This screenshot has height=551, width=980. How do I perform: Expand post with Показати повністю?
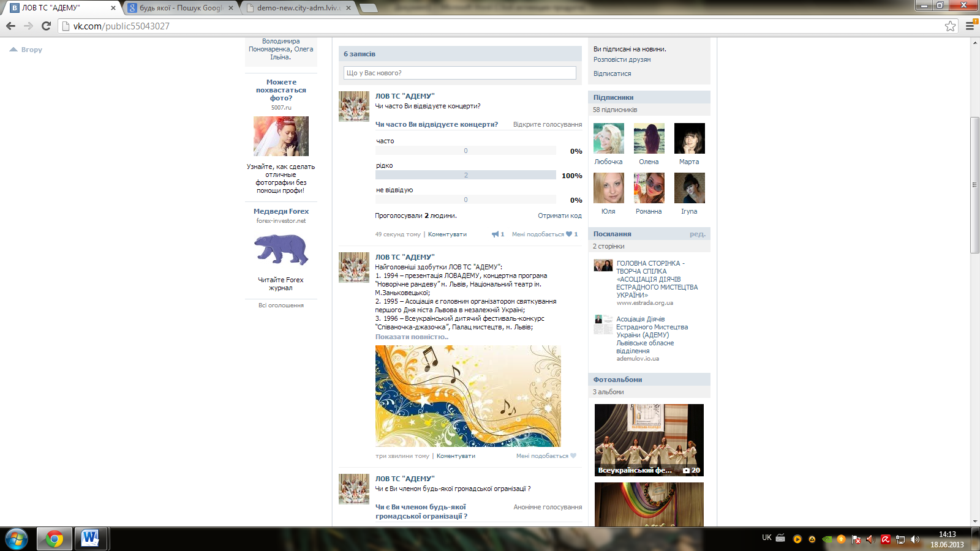[x=412, y=337]
